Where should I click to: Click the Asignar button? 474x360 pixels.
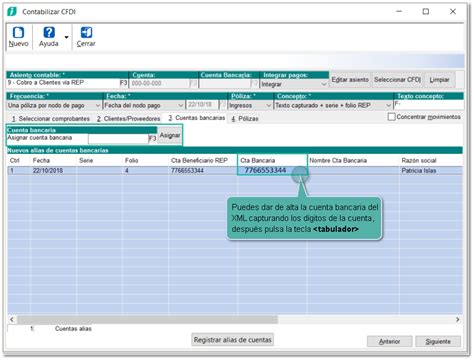coord(170,135)
